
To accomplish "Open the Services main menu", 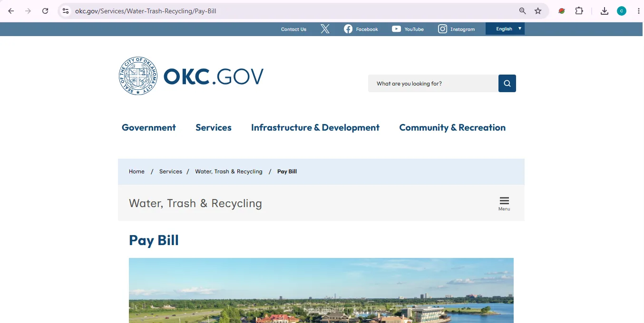I will tap(214, 127).
